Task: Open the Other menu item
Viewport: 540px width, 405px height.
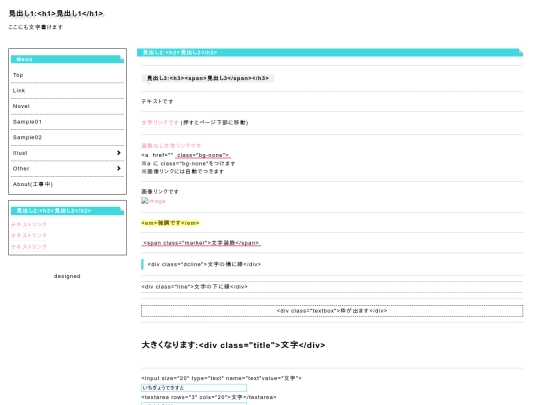Action: 67,169
